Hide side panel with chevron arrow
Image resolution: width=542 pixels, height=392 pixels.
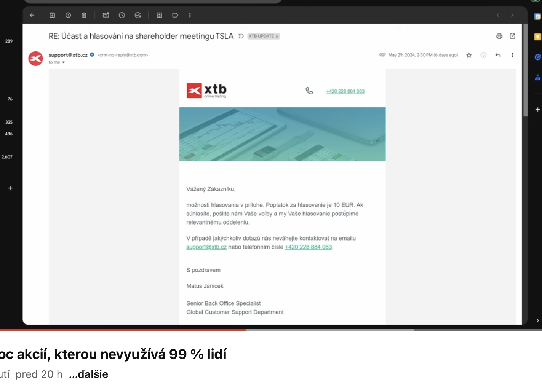click(x=537, y=320)
